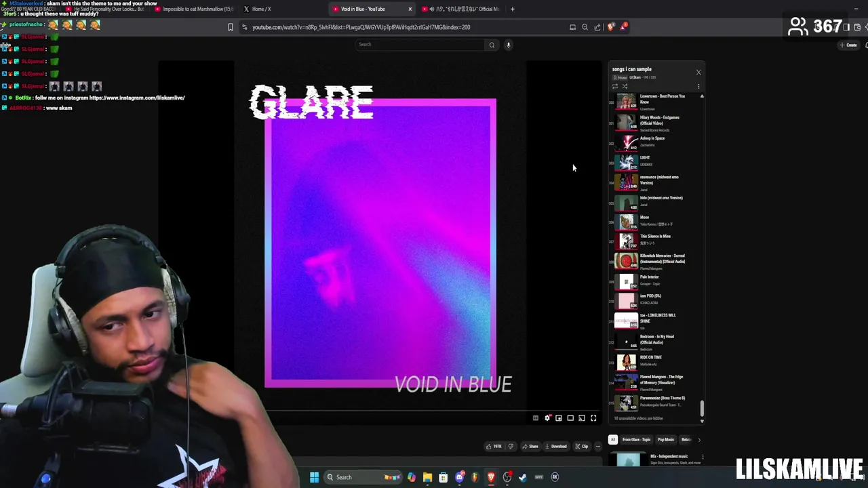Select Asleep In Space in the playlist

point(654,142)
